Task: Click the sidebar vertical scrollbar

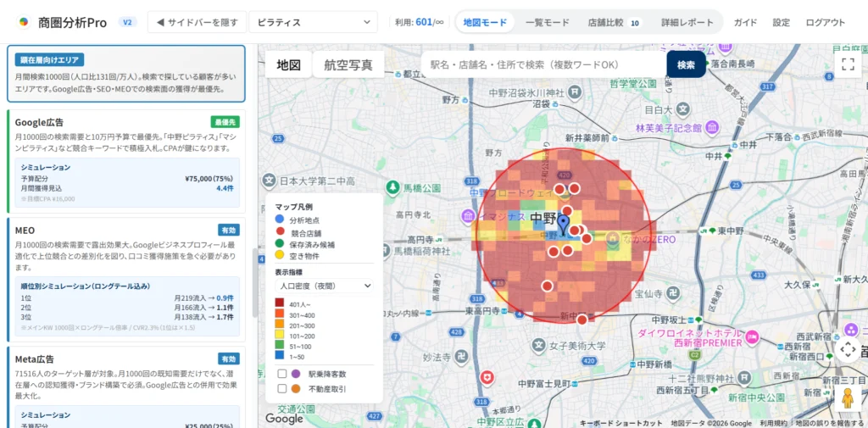Action: click(x=255, y=282)
